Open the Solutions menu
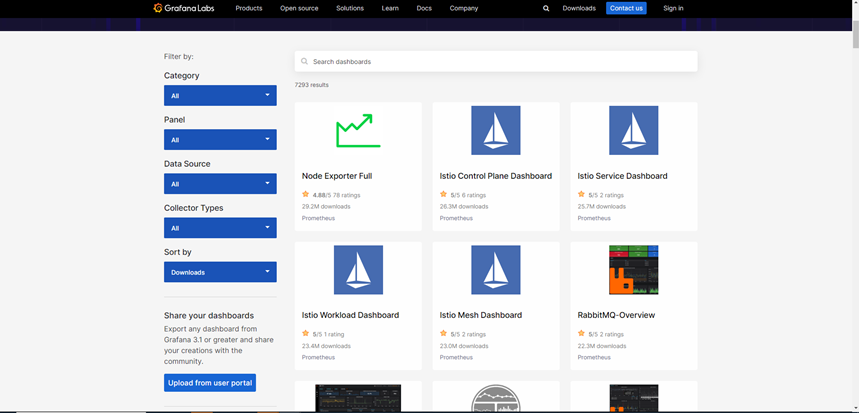This screenshot has width=859, height=413. click(x=350, y=8)
